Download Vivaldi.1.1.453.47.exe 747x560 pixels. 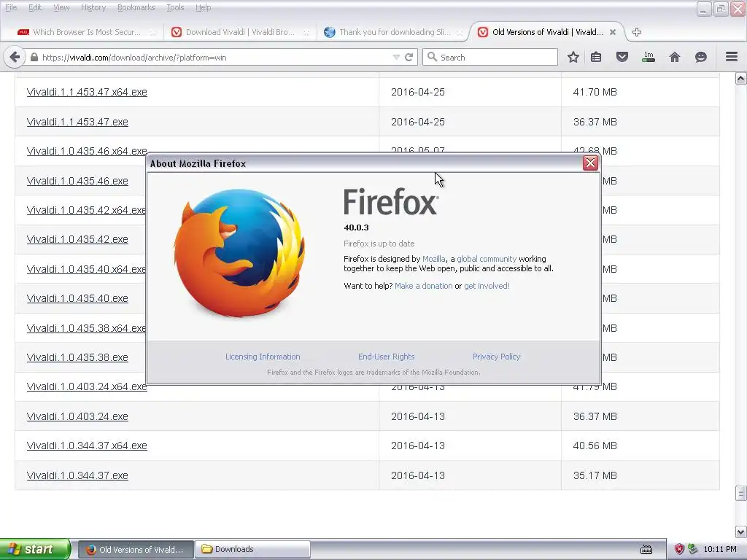(77, 122)
